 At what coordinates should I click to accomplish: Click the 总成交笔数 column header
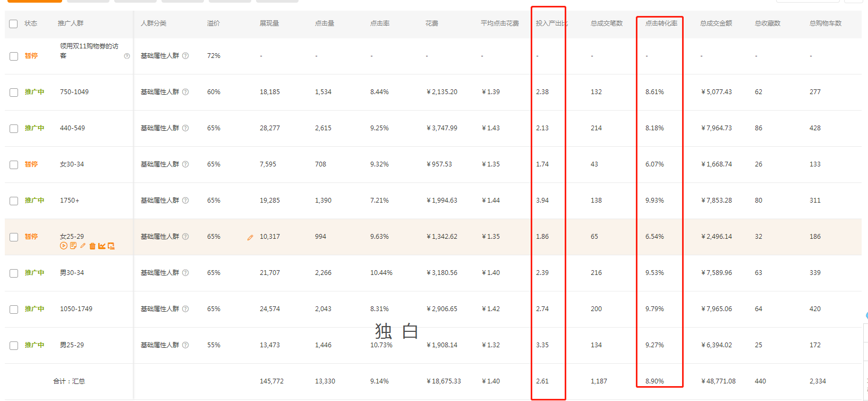607,23
